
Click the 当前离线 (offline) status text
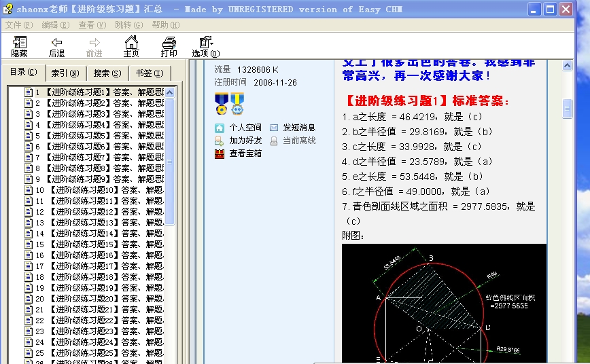299,141
